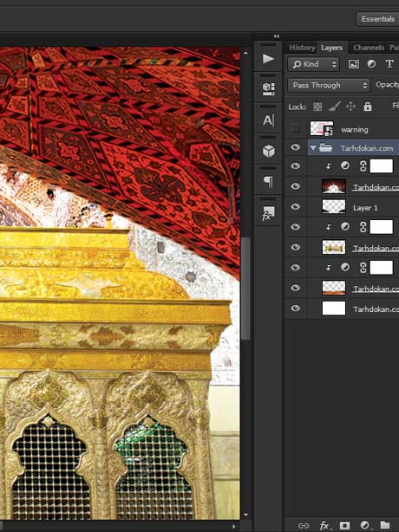Viewport: 399px width, 532px height.
Task: Click the warning layer's smart object thumbnail
Action: point(322,128)
